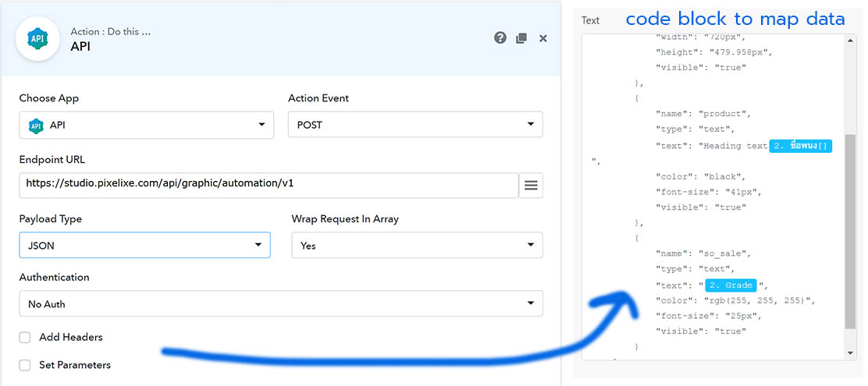Click the duplicate step copy icon
The height and width of the screenshot is (386, 868).
[521, 38]
